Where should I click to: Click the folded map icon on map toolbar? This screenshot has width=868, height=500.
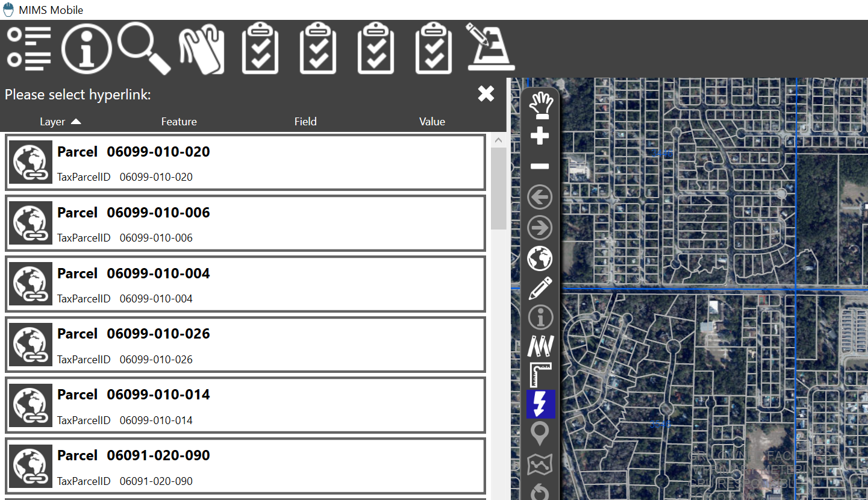pyautogui.click(x=540, y=346)
